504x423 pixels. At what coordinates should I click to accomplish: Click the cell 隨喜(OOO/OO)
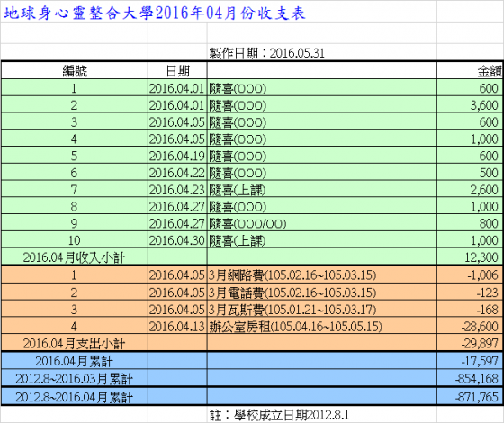pyautogui.click(x=322, y=223)
